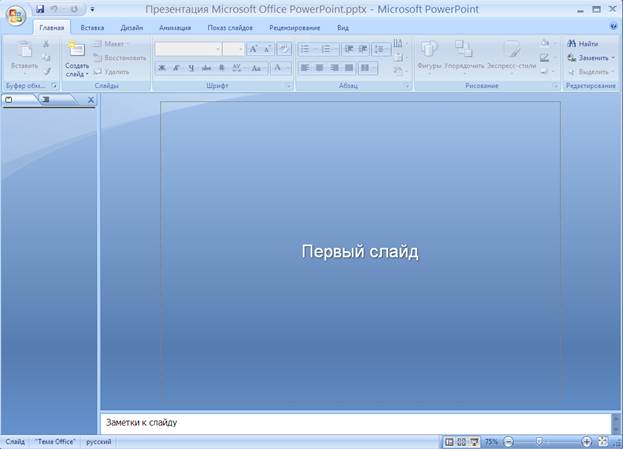This screenshot has width=623, height=449.
Task: Start Slide Show view from status bar
Action: click(474, 441)
